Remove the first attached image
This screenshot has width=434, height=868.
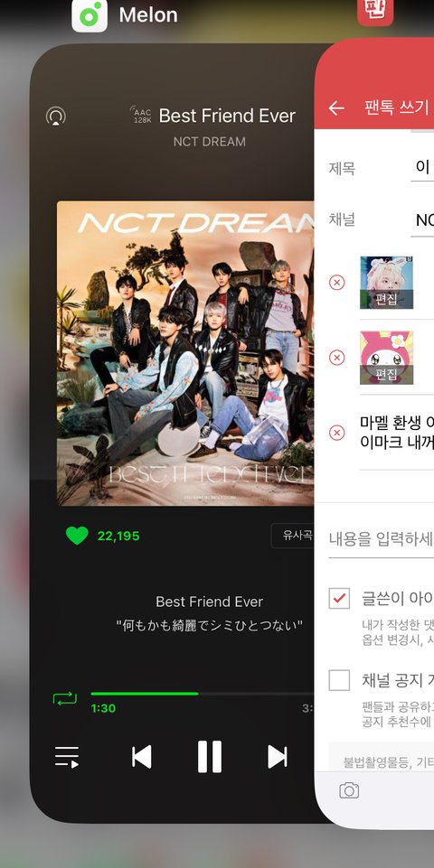(x=336, y=283)
